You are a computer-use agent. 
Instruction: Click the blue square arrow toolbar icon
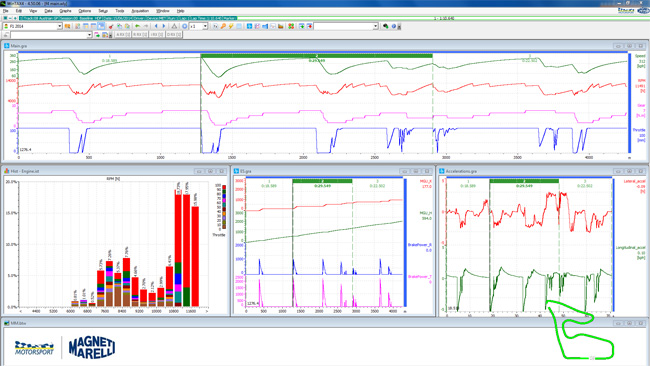(x=249, y=26)
